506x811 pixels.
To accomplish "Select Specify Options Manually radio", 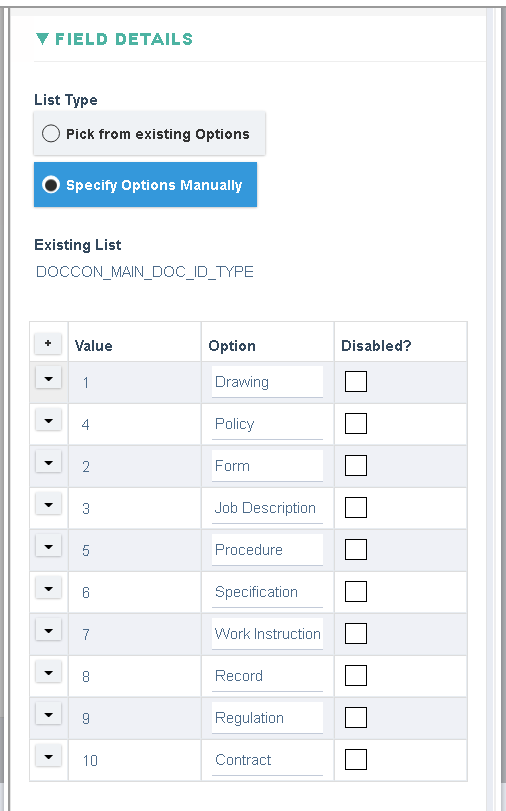I will pyautogui.click(x=51, y=185).
